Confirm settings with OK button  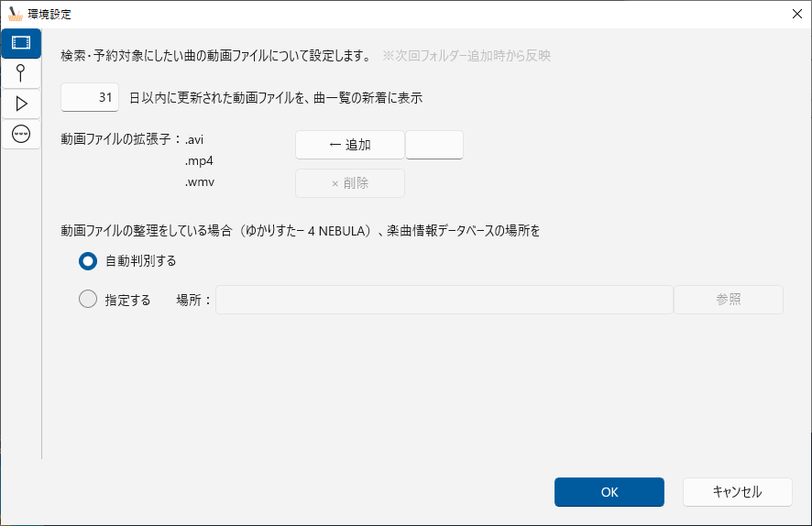click(609, 492)
